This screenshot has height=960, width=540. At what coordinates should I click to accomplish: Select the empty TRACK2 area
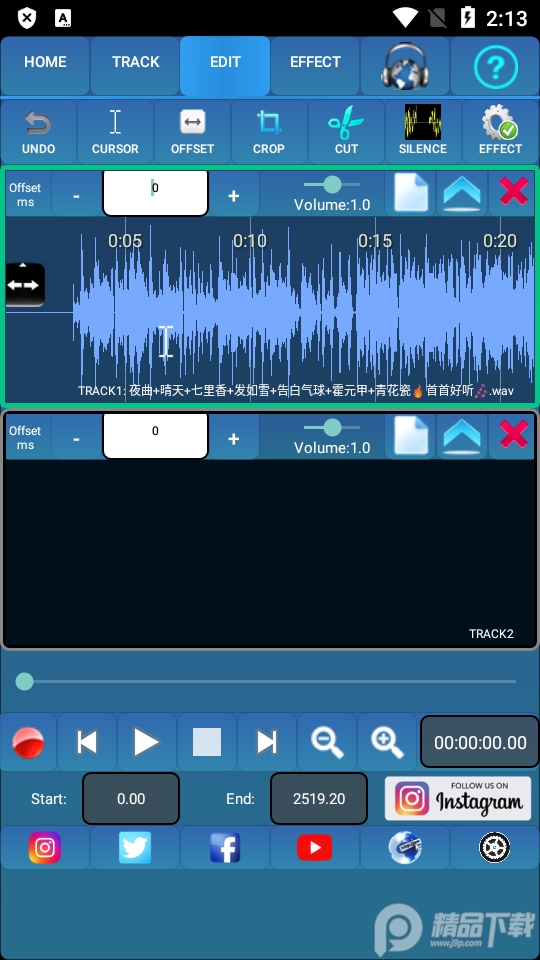click(270, 553)
